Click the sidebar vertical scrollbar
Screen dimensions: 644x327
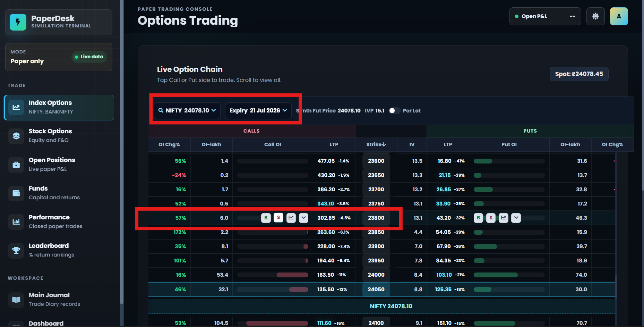click(x=122, y=153)
